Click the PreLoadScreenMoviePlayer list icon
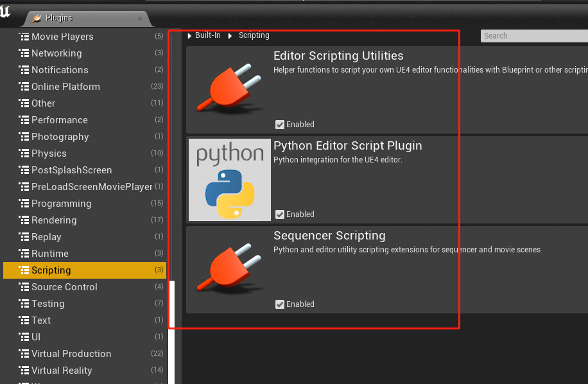 (24, 187)
